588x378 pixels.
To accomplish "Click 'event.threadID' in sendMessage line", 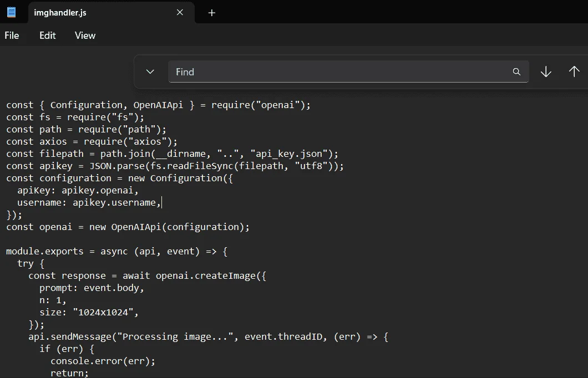I will (x=283, y=336).
